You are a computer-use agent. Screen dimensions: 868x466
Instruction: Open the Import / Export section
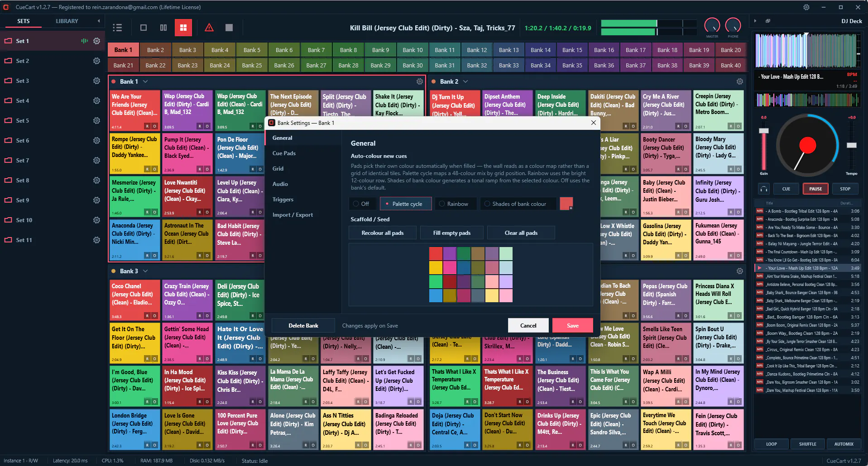coord(303,215)
